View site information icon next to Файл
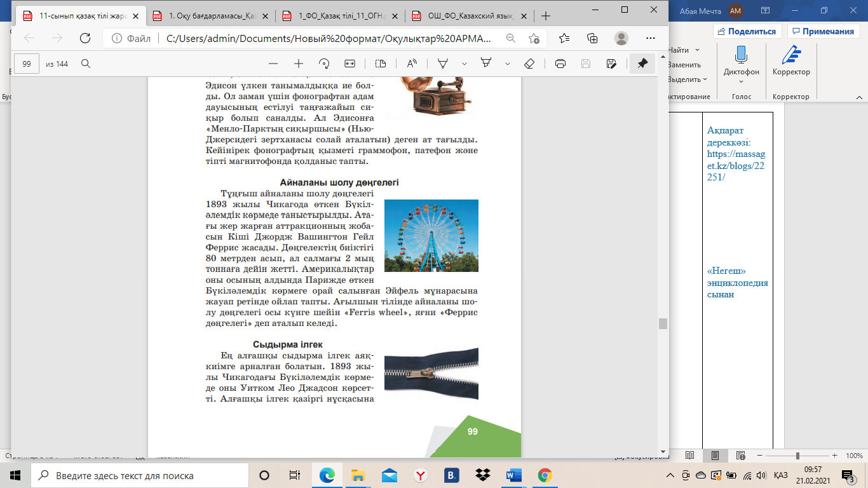The width and height of the screenshot is (868, 488). [116, 38]
